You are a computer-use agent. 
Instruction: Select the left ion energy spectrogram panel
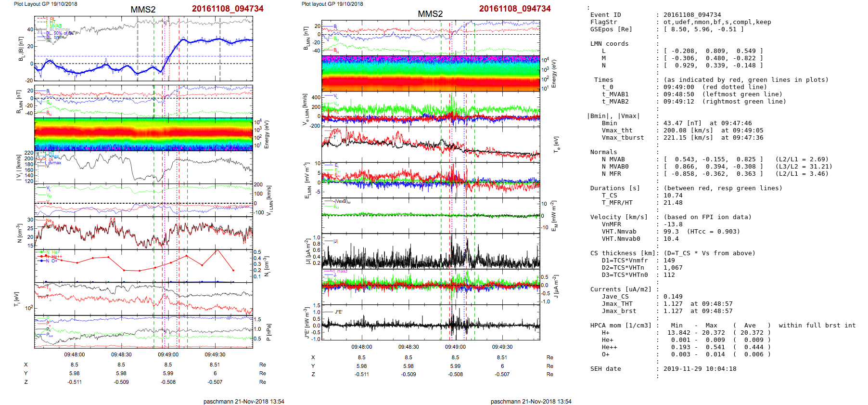coord(143,134)
